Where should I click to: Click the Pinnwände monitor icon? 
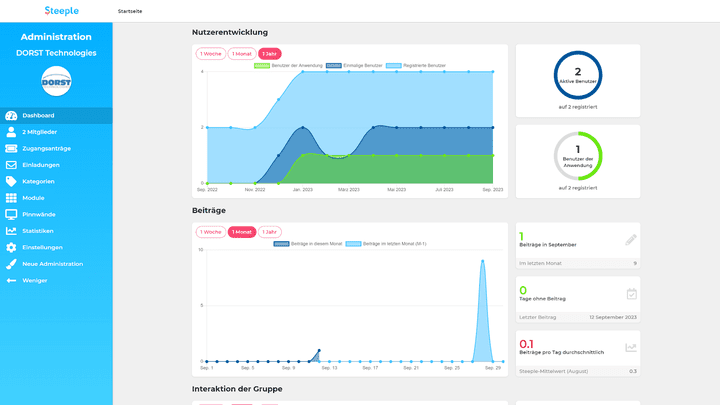coord(12,214)
